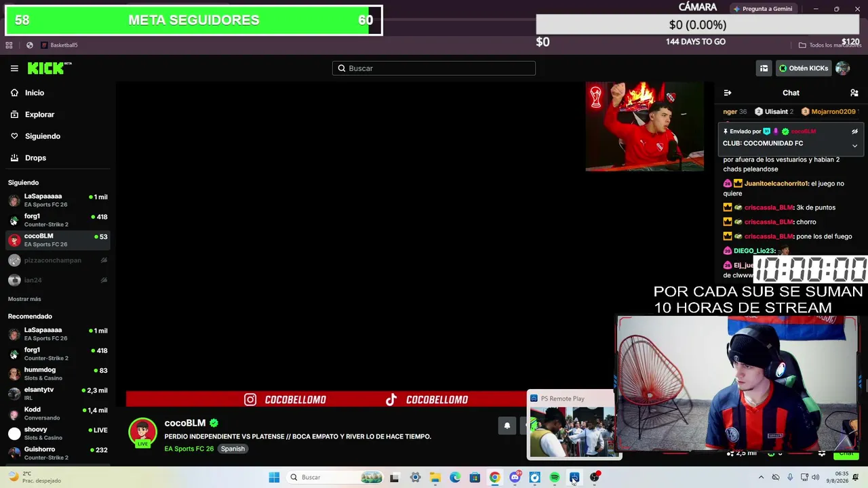Open Siguiendo page in the sidebar
The image size is (868, 488).
[x=43, y=136]
